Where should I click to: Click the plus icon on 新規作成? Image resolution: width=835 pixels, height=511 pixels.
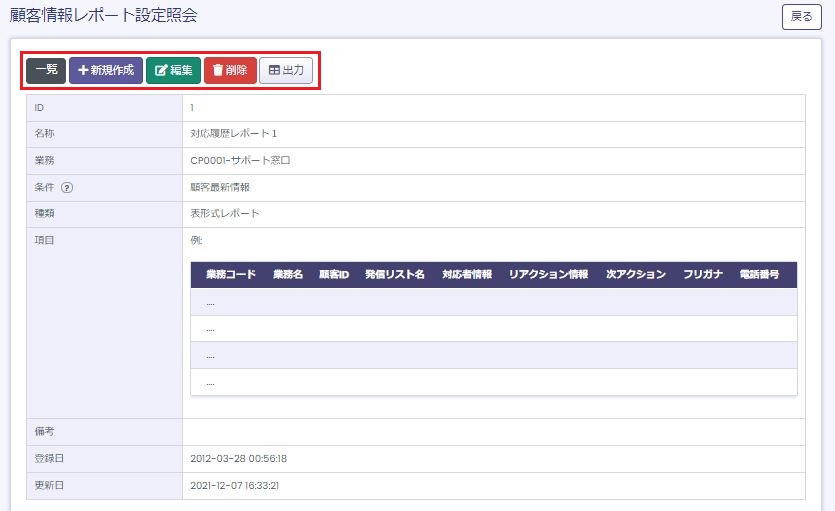tap(83, 71)
